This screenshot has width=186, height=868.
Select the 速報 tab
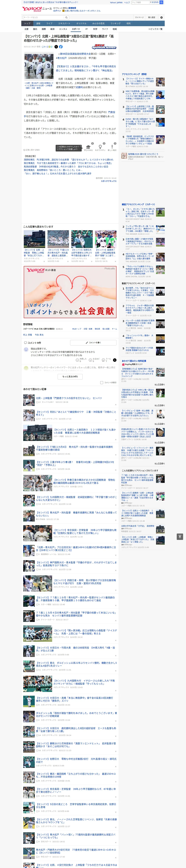coord(38,24)
